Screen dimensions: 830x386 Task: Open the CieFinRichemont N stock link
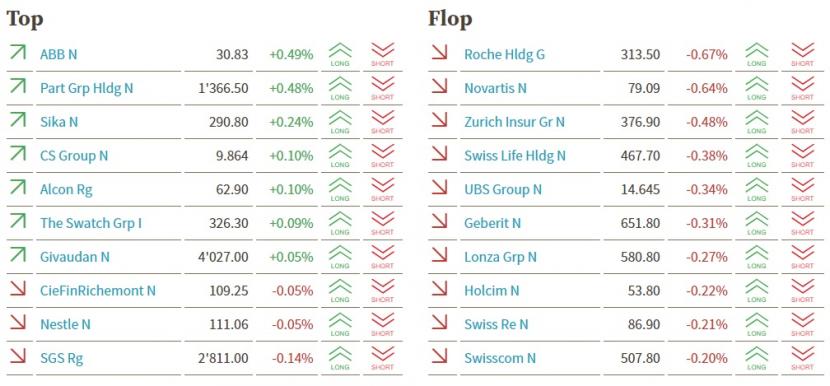(x=98, y=291)
